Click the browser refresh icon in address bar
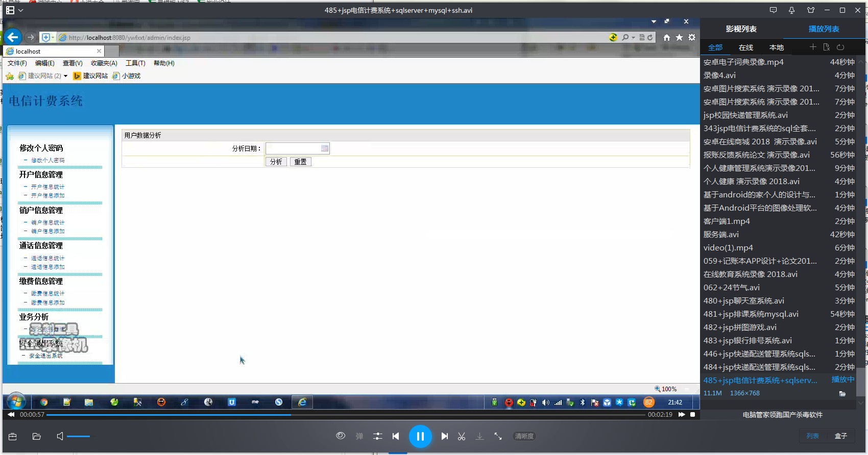Screen dimensions: 868x455 [x=650, y=37]
